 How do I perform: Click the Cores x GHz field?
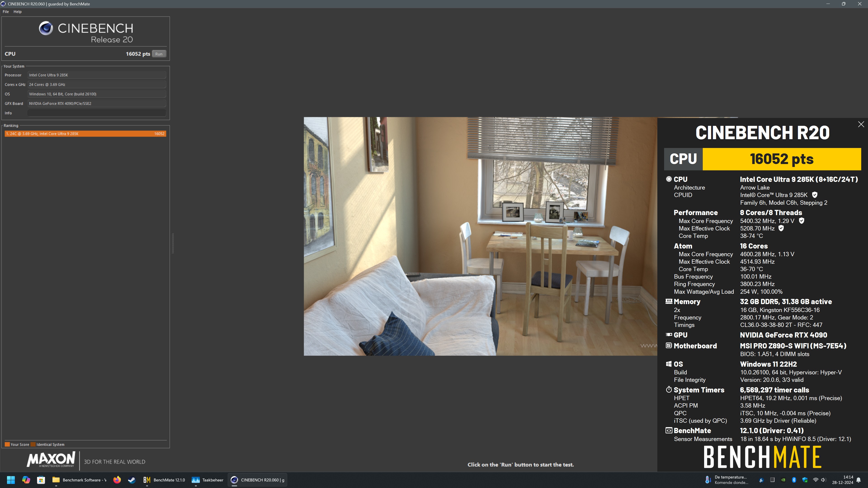click(97, 84)
